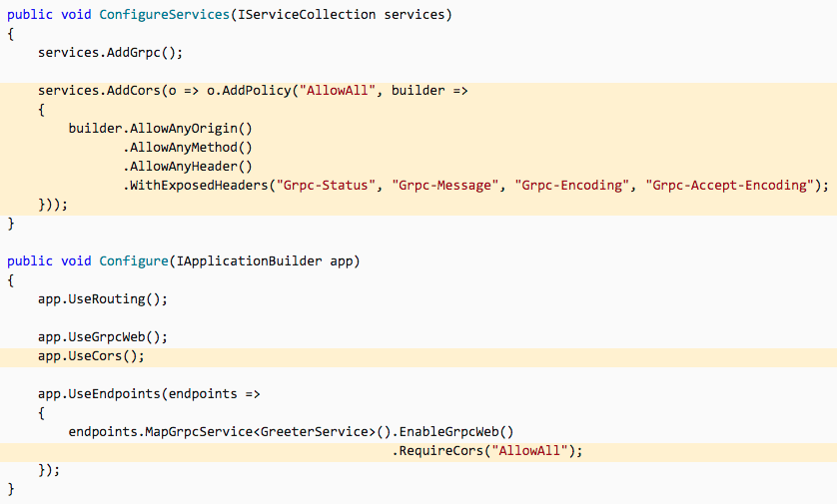
Task: Click the ConfigureServices method name
Action: pyautogui.click(x=163, y=15)
